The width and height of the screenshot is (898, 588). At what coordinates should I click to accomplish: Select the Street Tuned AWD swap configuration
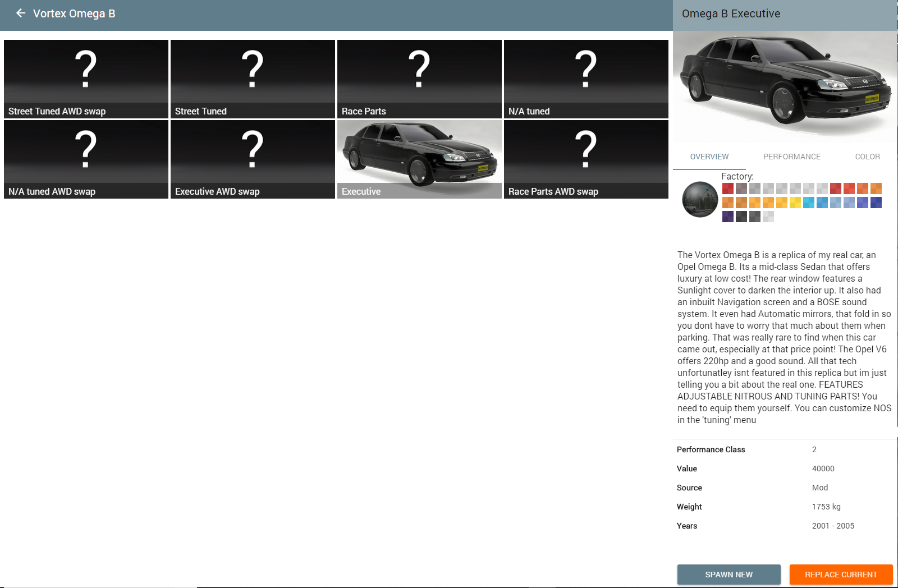click(86, 79)
